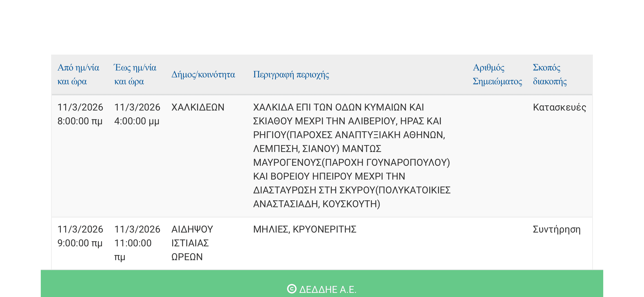Image resolution: width=644 pixels, height=297 pixels.
Task: Sort by 'Έως ημ/νία και ώρα' column header
Action: pyautogui.click(x=135, y=74)
